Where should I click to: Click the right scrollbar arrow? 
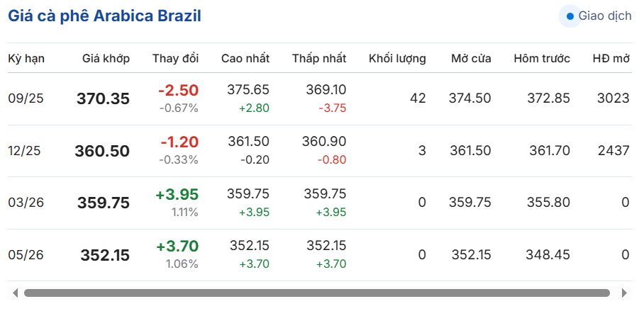625,293
